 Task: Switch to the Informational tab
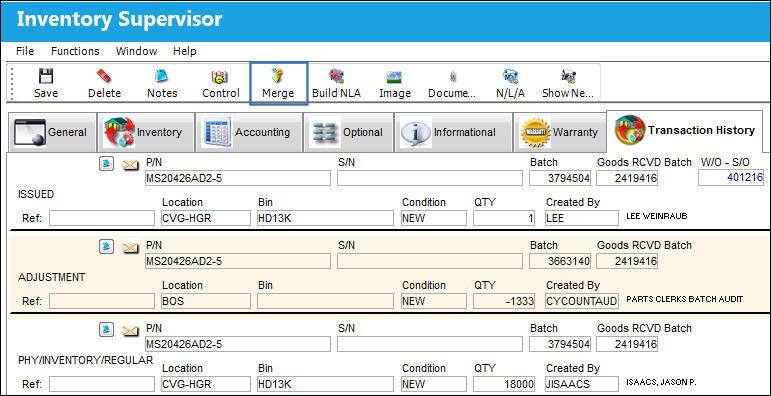(453, 132)
